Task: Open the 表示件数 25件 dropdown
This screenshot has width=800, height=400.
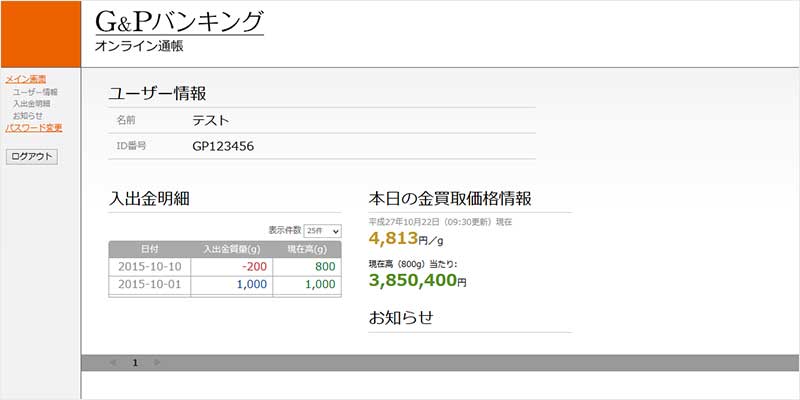Action: (x=322, y=231)
